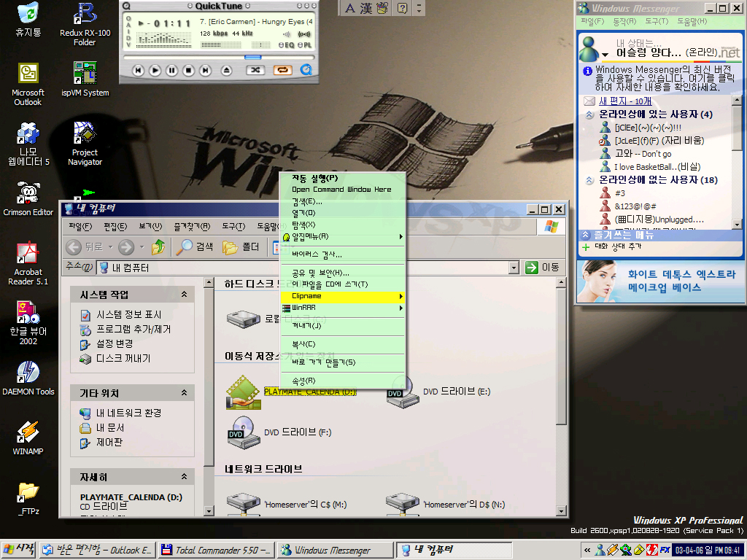This screenshot has height=560, width=747.
Task: Click the 시작 Start button
Action: coord(18,550)
